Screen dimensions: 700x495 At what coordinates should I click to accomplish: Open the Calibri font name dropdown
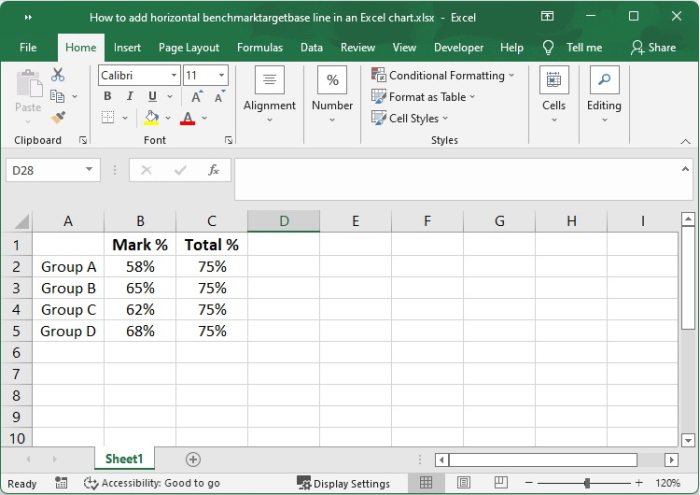[x=174, y=75]
